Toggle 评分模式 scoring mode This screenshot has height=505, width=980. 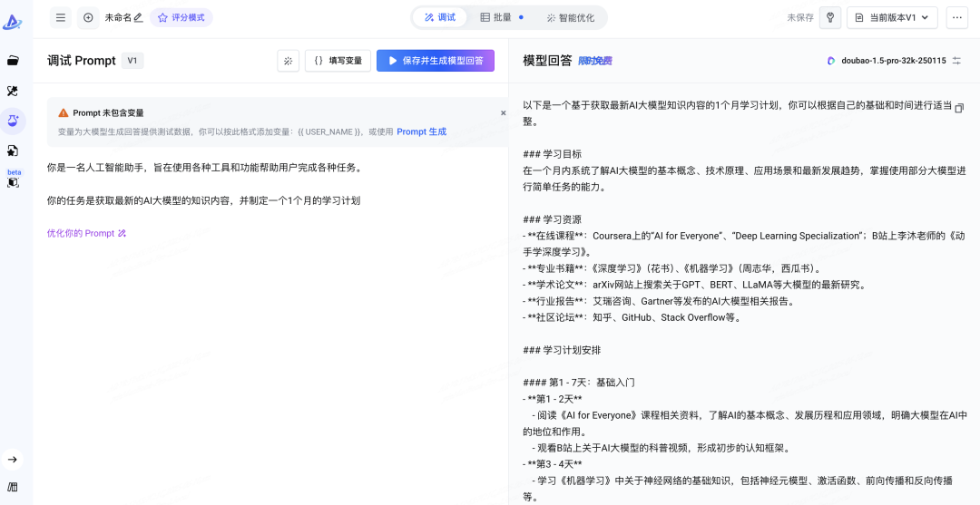tap(181, 17)
